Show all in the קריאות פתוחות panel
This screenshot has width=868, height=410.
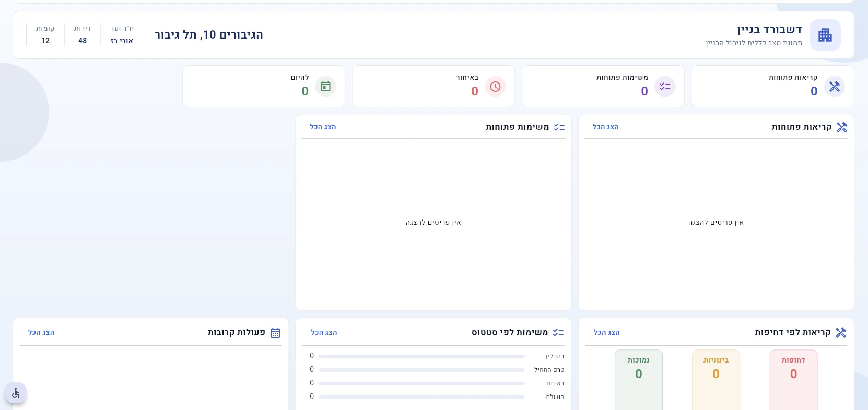coord(605,127)
